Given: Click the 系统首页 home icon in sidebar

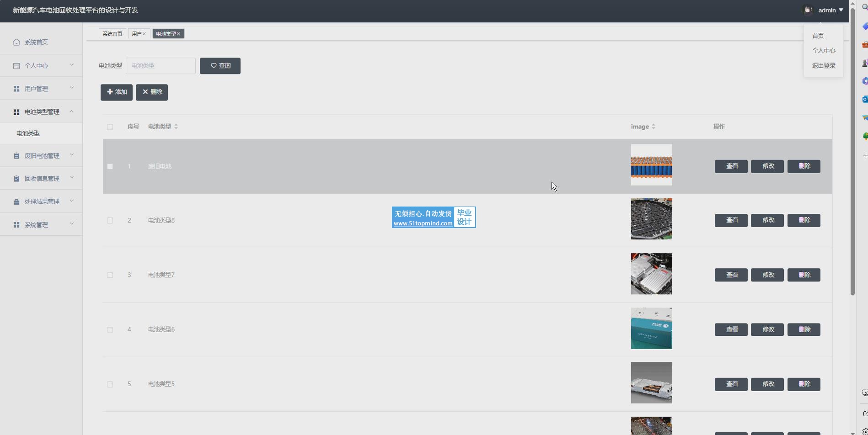Looking at the screenshot, I should point(16,42).
